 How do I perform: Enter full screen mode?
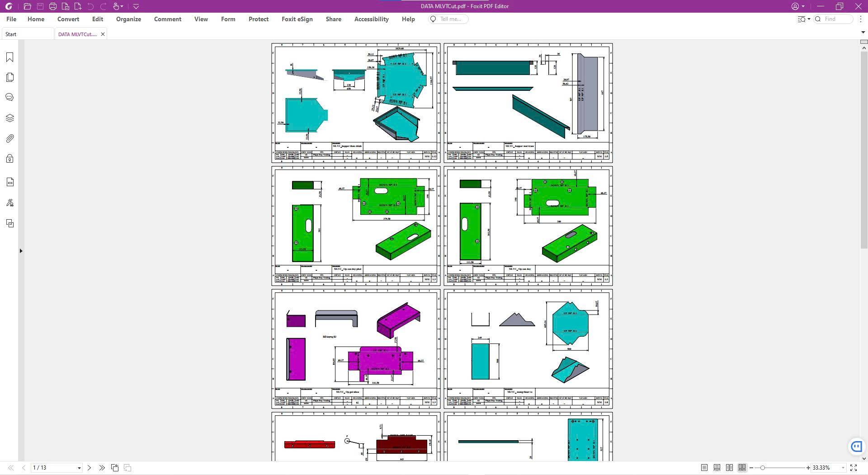click(854, 468)
